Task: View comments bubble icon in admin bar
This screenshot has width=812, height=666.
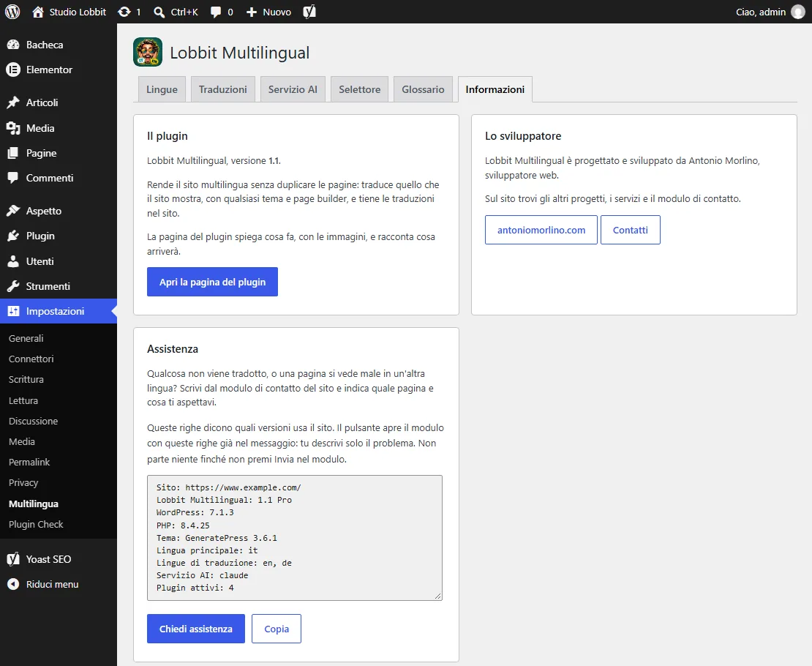Action: click(x=215, y=12)
